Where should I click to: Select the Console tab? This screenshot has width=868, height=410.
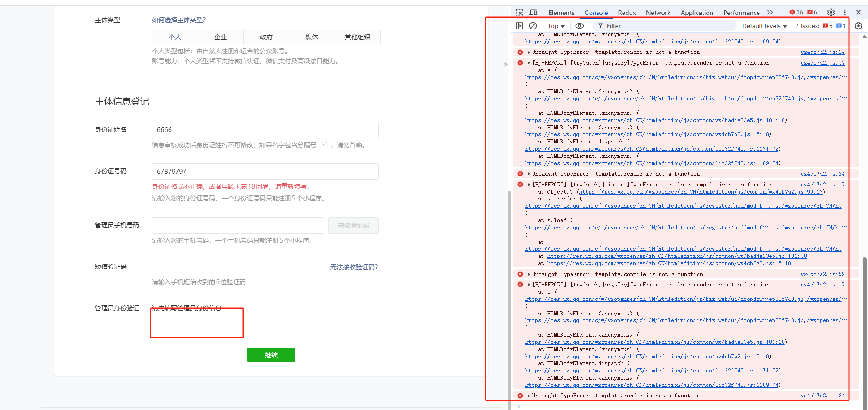[596, 13]
